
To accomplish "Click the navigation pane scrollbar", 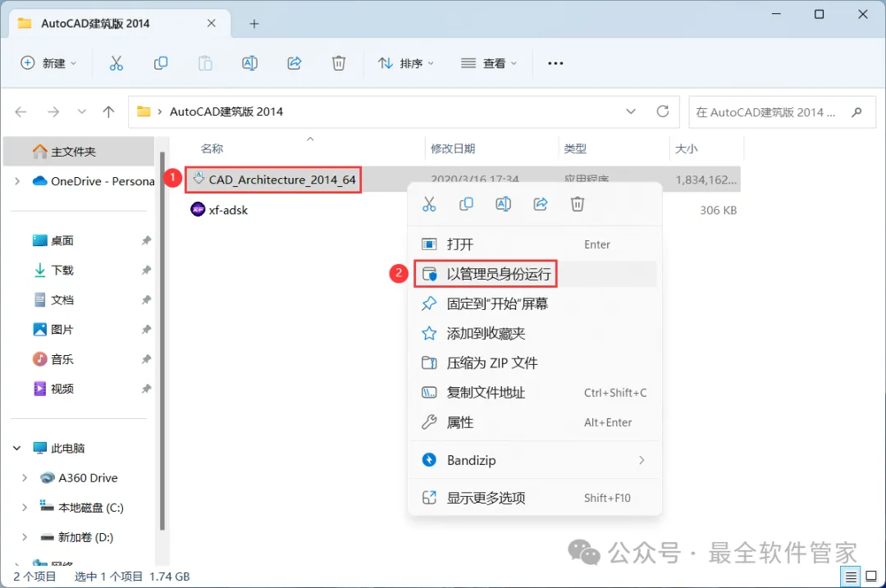I will (162, 341).
